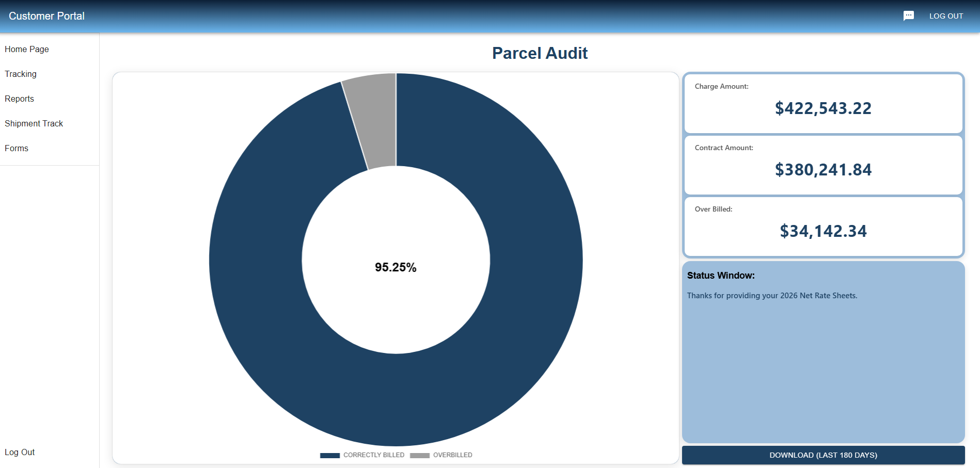Select the Over Billed amount card
This screenshot has height=468, width=980.
pyautogui.click(x=823, y=226)
